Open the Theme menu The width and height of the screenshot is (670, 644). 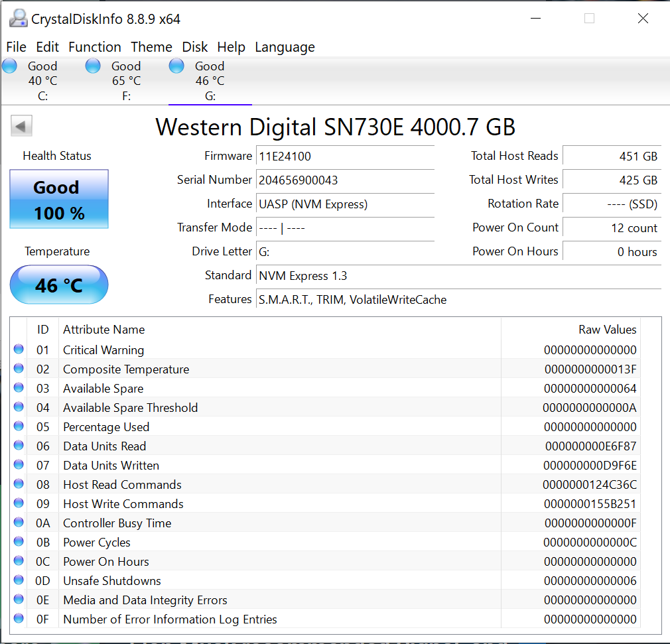[x=151, y=47]
